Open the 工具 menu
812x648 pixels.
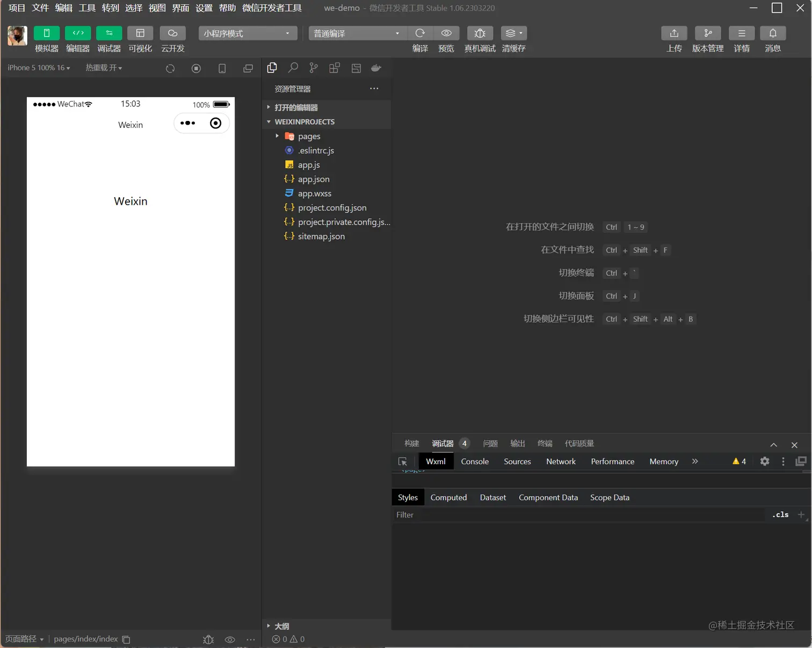point(87,8)
